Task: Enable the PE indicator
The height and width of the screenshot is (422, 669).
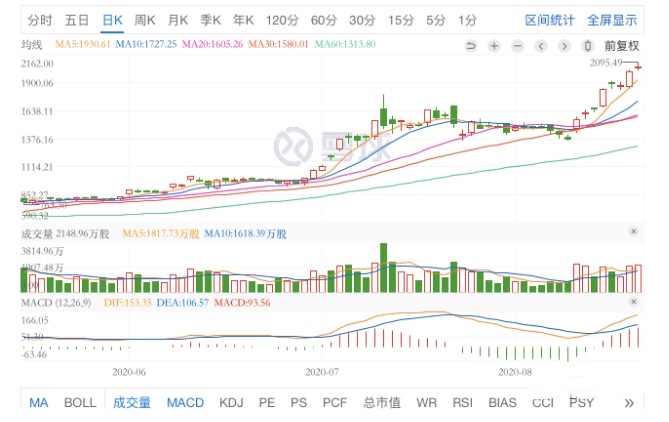Action: pos(267,403)
